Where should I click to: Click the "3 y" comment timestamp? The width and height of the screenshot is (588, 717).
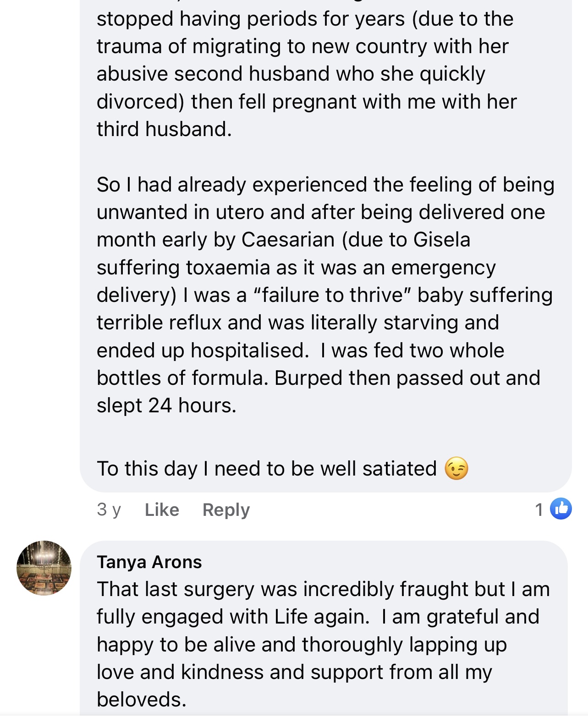(109, 509)
